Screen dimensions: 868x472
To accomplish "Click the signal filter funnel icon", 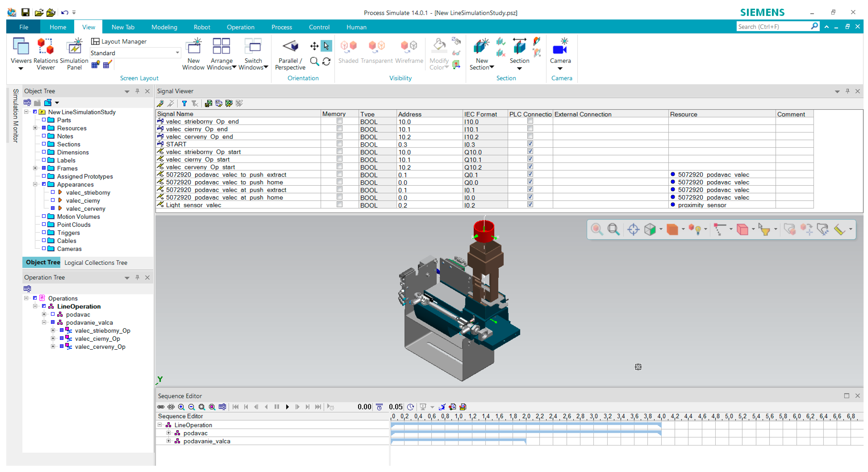I will (184, 103).
